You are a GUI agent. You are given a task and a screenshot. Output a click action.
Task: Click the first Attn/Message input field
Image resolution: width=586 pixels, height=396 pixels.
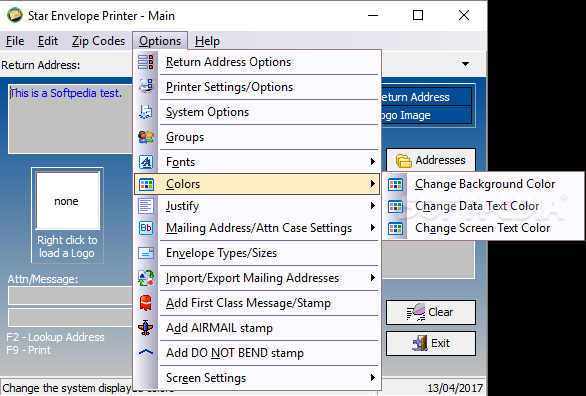[x=70, y=296]
